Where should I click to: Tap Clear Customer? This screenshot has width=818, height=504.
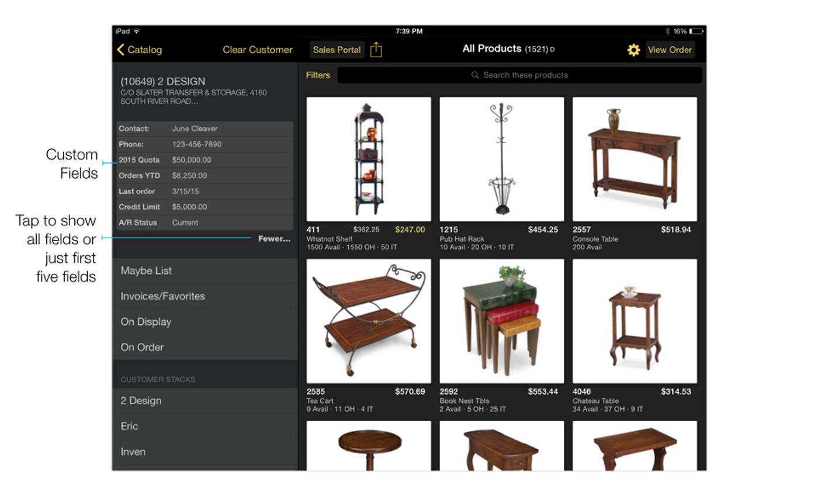(258, 50)
